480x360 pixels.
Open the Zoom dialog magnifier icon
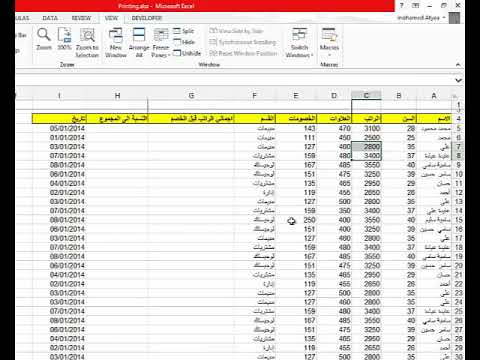click(44, 39)
